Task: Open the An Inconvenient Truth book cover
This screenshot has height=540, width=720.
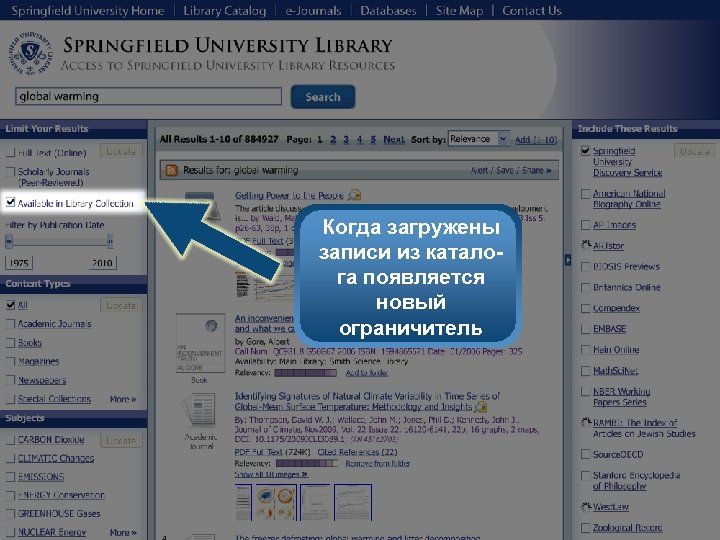Action: [201, 343]
